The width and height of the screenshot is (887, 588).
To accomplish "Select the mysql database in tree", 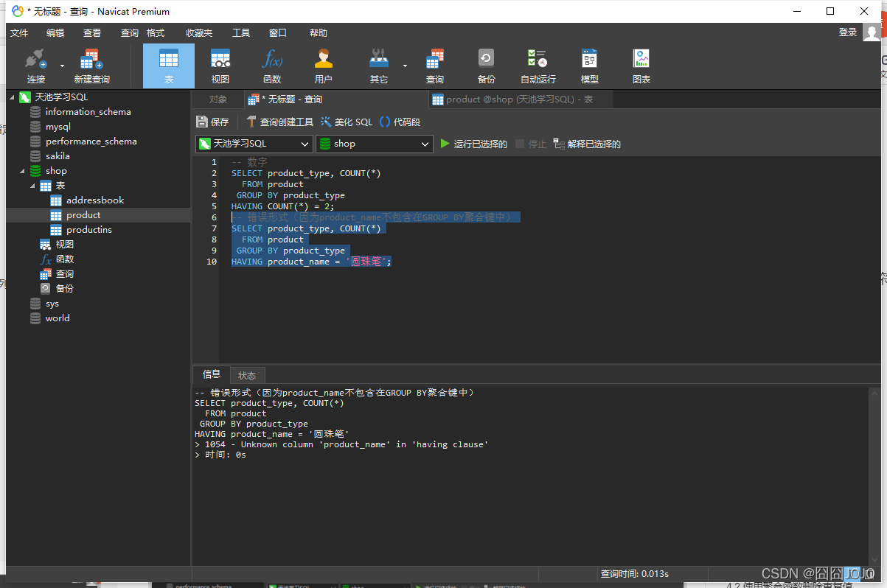I will (58, 127).
